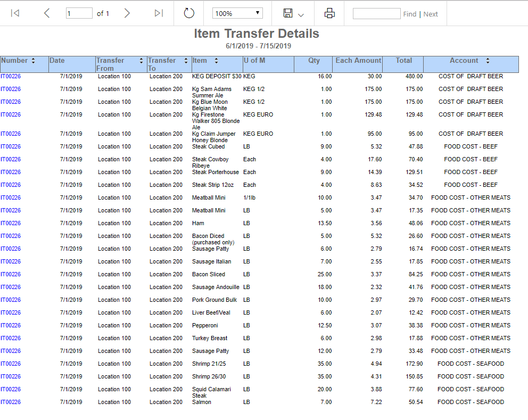Click the Find text search box

pos(376,13)
